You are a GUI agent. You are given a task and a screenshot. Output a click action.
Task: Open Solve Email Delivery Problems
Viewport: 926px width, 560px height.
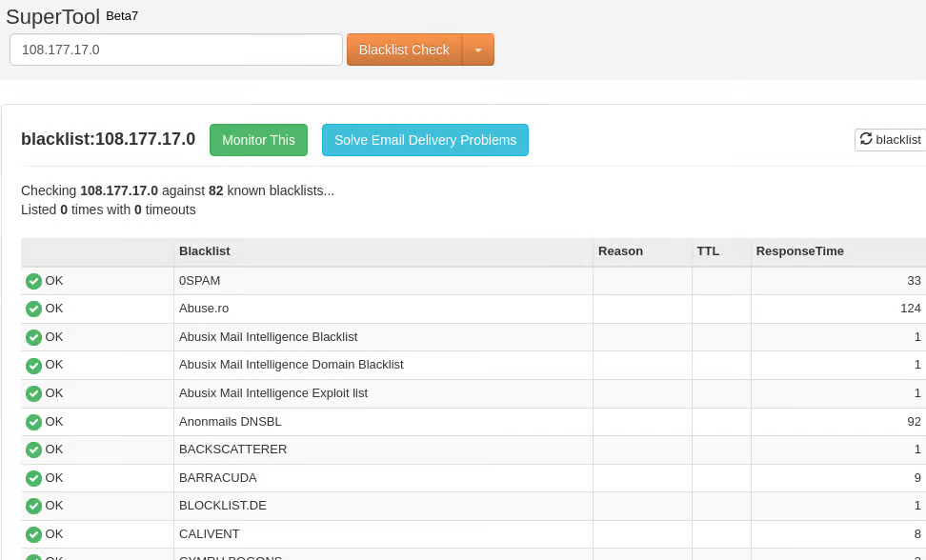425,140
